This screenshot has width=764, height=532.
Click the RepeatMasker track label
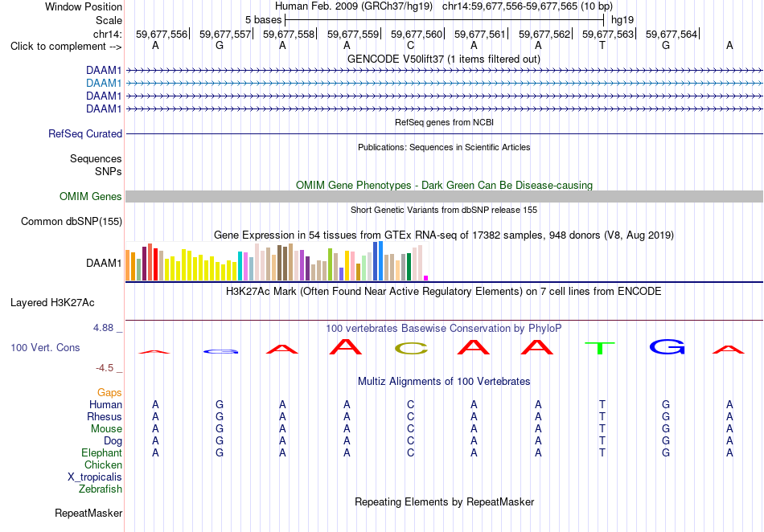point(88,513)
